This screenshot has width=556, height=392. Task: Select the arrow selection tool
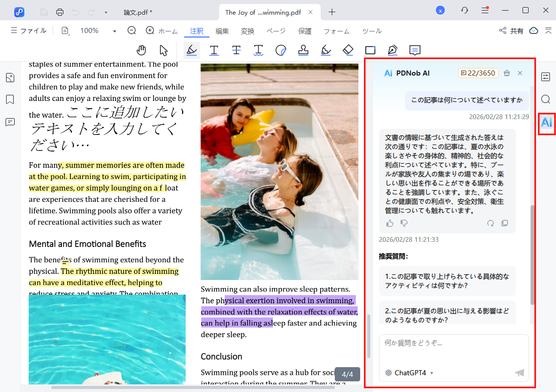tap(163, 50)
